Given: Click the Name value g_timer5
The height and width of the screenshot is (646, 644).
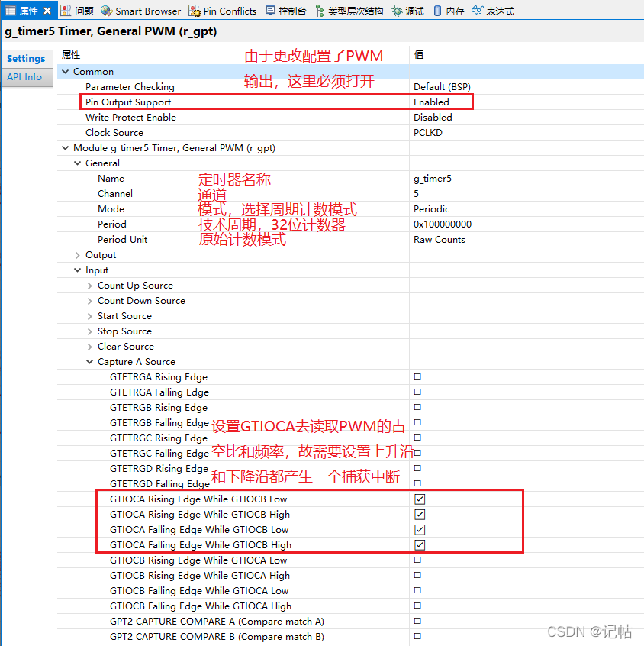Looking at the screenshot, I should point(433,179).
